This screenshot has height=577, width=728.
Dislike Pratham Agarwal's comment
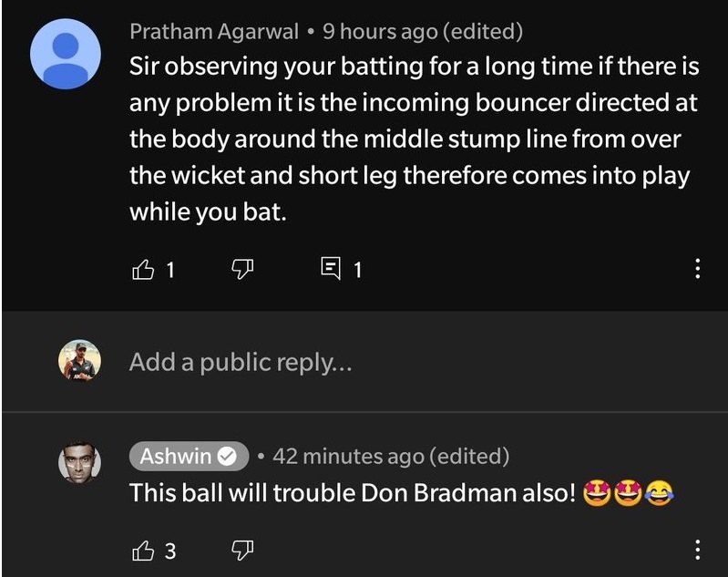coord(241,269)
